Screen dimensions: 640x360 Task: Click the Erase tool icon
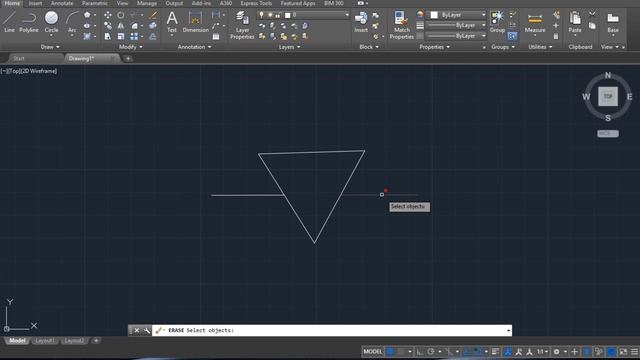(x=153, y=15)
